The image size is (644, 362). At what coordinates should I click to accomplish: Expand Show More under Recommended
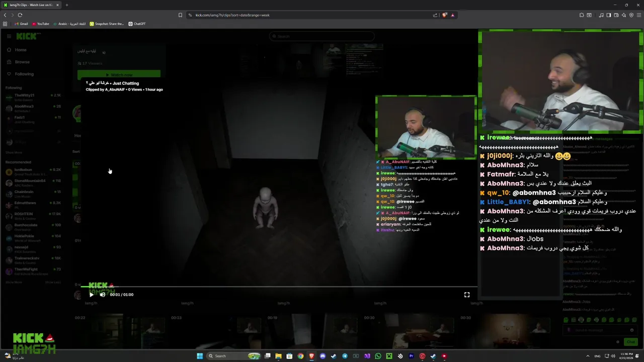click(x=14, y=282)
